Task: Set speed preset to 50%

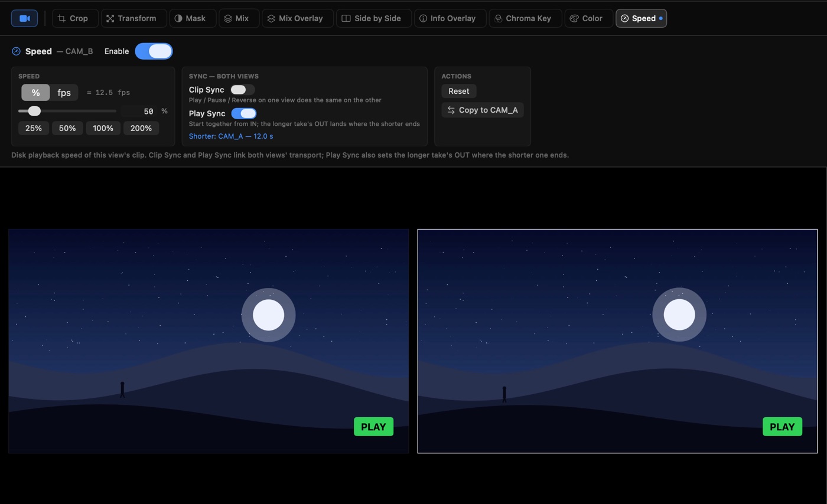Action: click(67, 128)
